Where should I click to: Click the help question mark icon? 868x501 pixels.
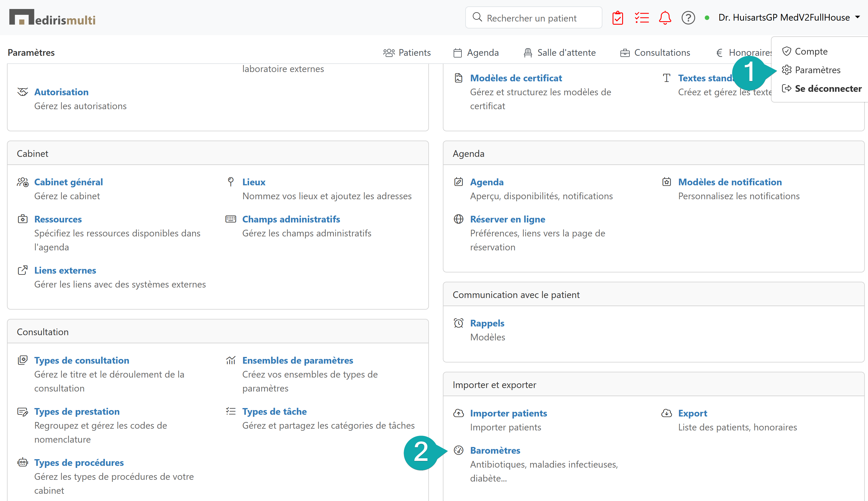[x=688, y=18]
